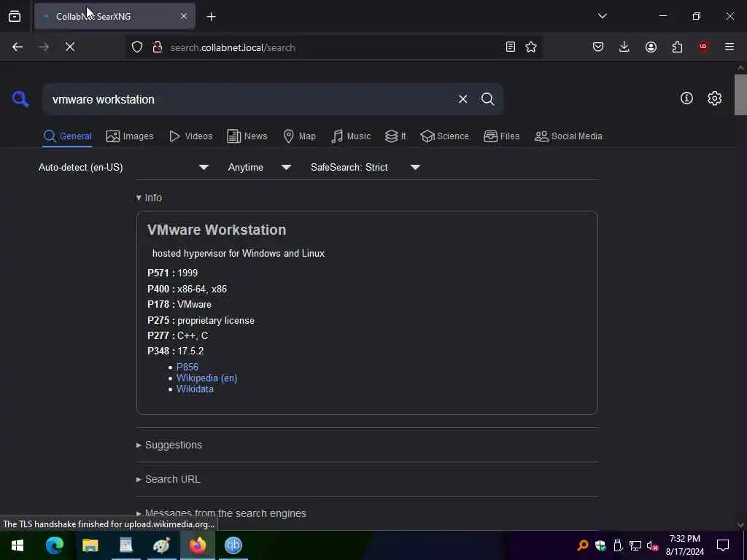Expand the Suggestions section
Image resolution: width=747 pixels, height=560 pixels.
[x=169, y=445]
